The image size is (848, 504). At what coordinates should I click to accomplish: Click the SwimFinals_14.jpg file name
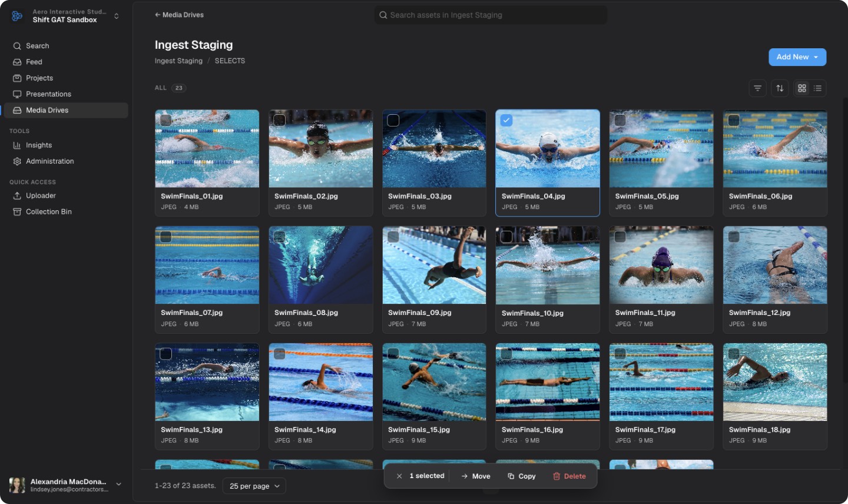[x=305, y=430]
